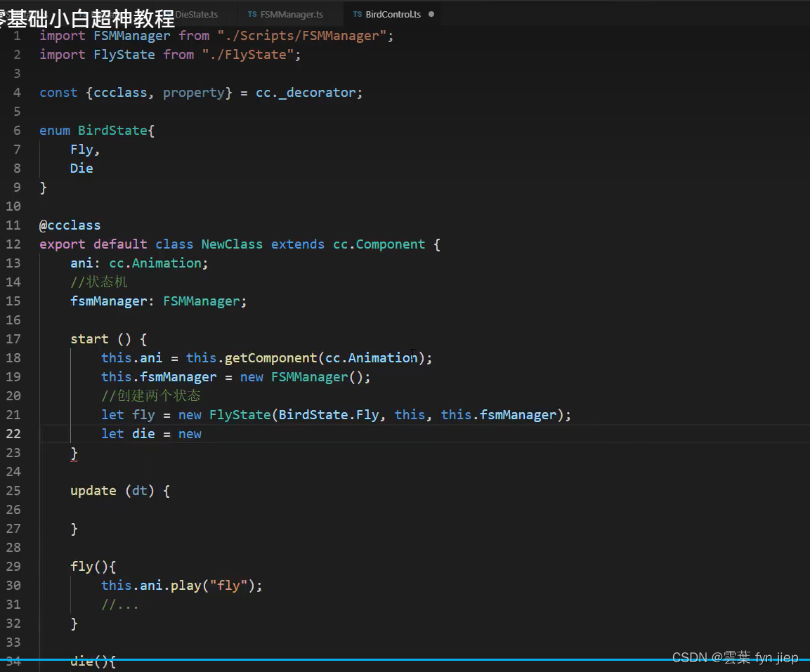Image resolution: width=810 pixels, height=672 pixels.
Task: Click the TS file icon on BirdControl.ts tab
Action: (358, 15)
